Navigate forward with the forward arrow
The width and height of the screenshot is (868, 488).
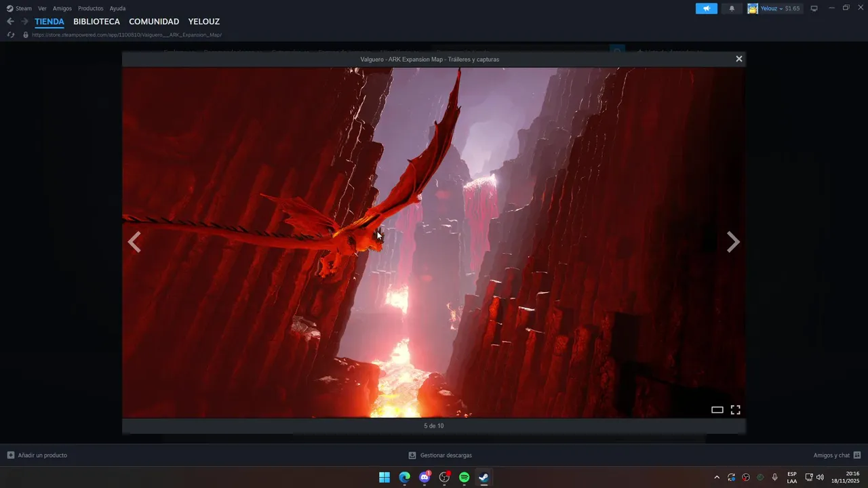[x=24, y=22]
